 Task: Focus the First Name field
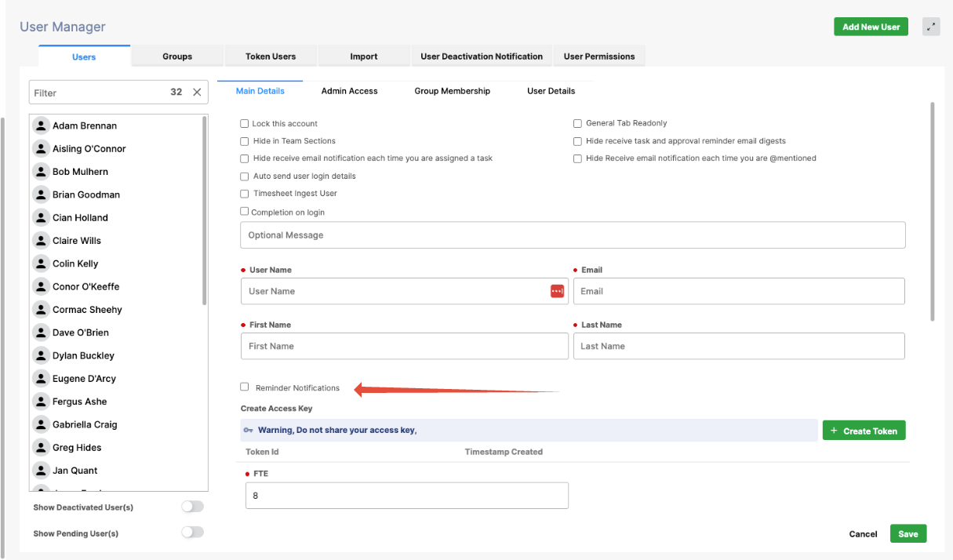405,346
